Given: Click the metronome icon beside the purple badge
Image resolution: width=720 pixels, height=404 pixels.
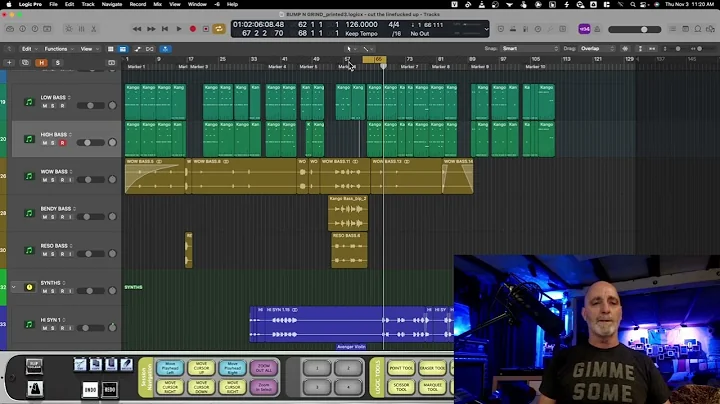Looking at the screenshot, I should (x=597, y=29).
